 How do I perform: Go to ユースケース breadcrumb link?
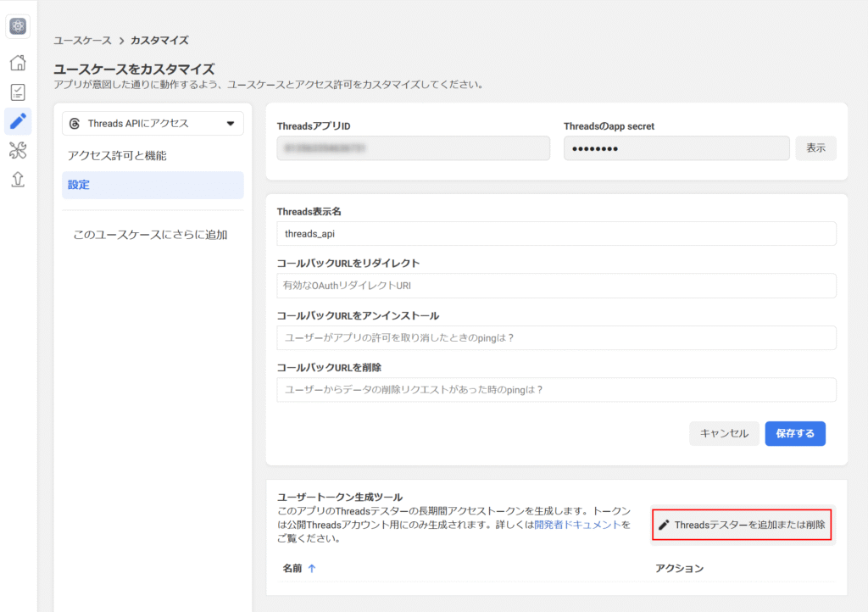(82, 40)
